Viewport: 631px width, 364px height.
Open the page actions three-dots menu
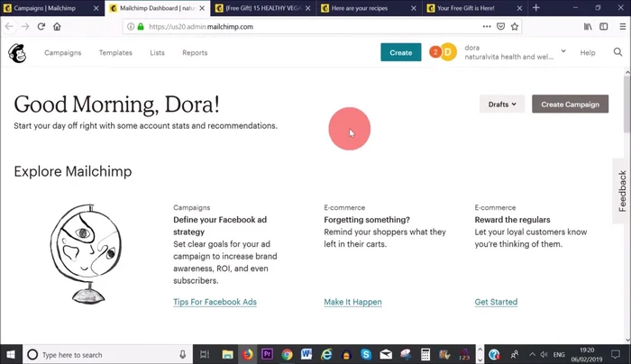tap(488, 27)
